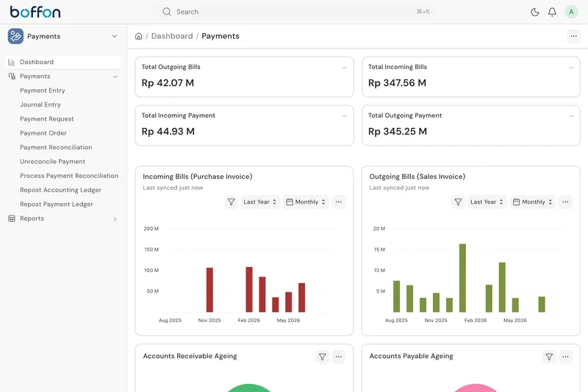Open Repost Payment Ledger

click(x=57, y=204)
